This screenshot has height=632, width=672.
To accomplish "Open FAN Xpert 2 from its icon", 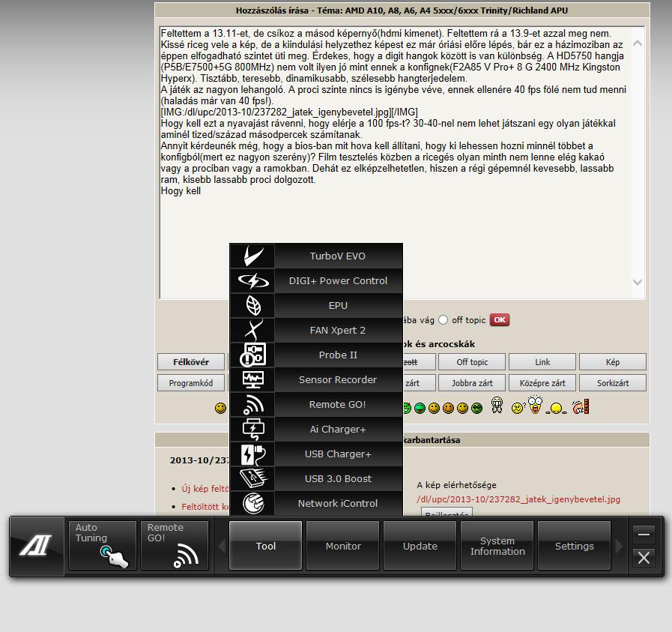I will point(253,330).
